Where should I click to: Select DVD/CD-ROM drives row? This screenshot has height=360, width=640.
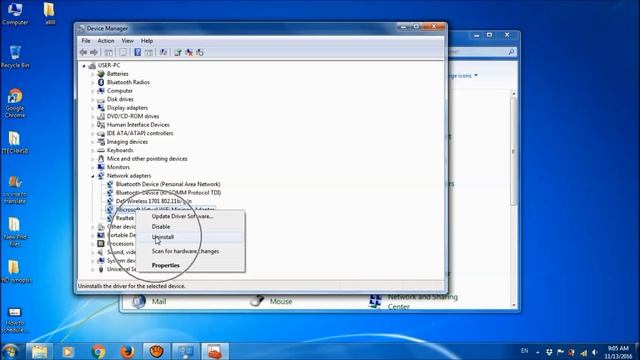tap(133, 116)
